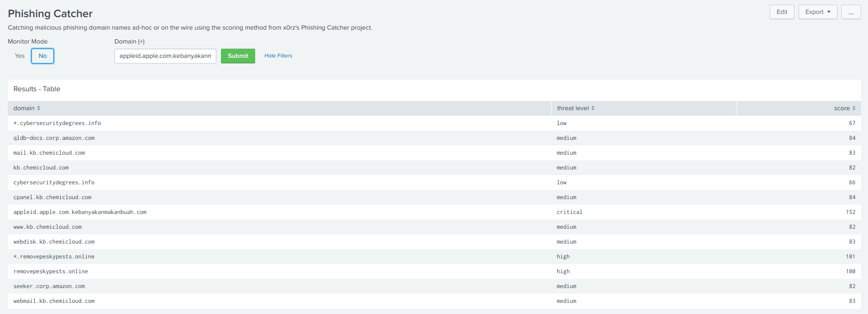Select seeker.corp.amazon.com domain
Image resolution: width=868 pixels, height=314 pixels.
click(49, 286)
